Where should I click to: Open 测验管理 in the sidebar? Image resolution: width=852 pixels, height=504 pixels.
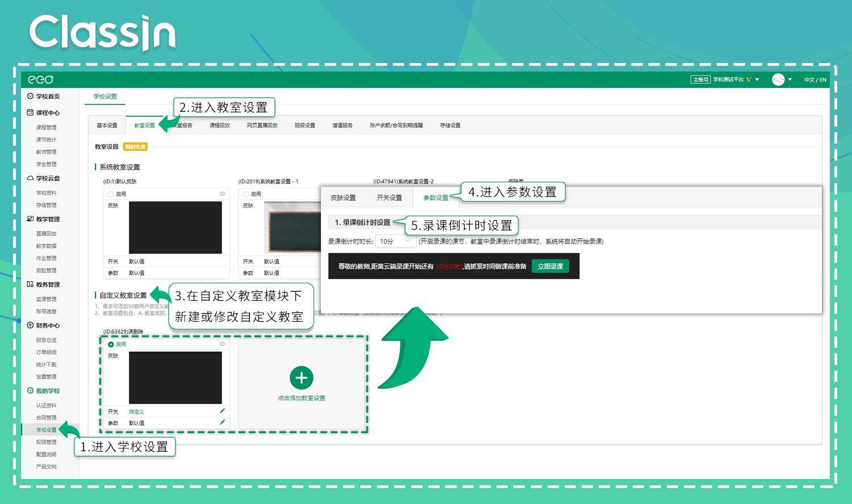point(47,271)
